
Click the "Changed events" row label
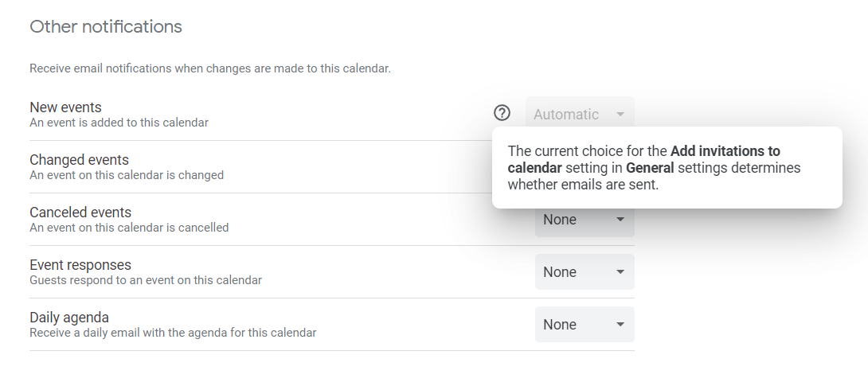[x=79, y=160]
